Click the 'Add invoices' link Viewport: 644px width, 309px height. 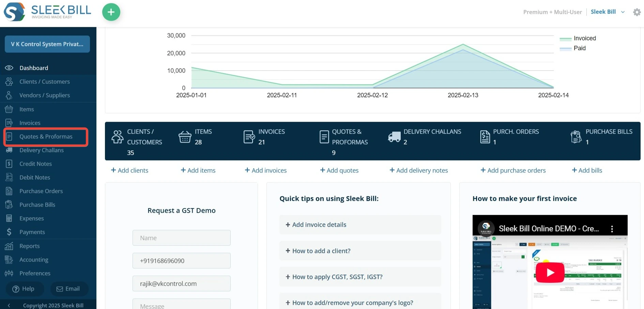(x=266, y=170)
